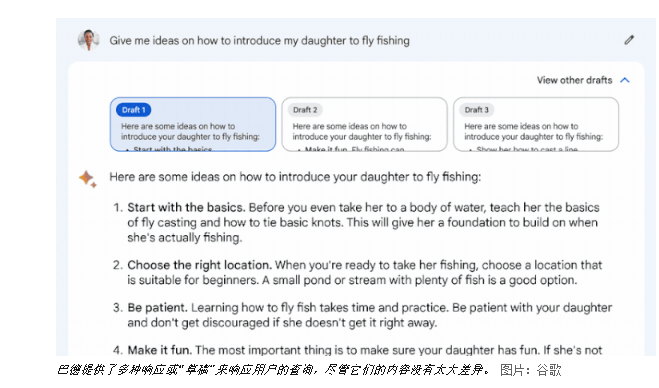Collapse drafts with the chevron arrow
The width and height of the screenshot is (659, 388).
point(625,80)
